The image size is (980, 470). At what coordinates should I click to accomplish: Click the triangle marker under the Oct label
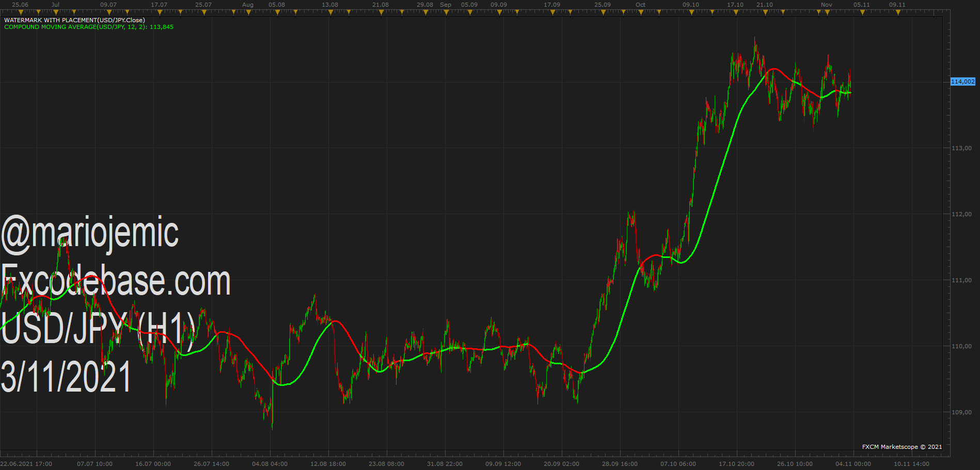(x=641, y=12)
